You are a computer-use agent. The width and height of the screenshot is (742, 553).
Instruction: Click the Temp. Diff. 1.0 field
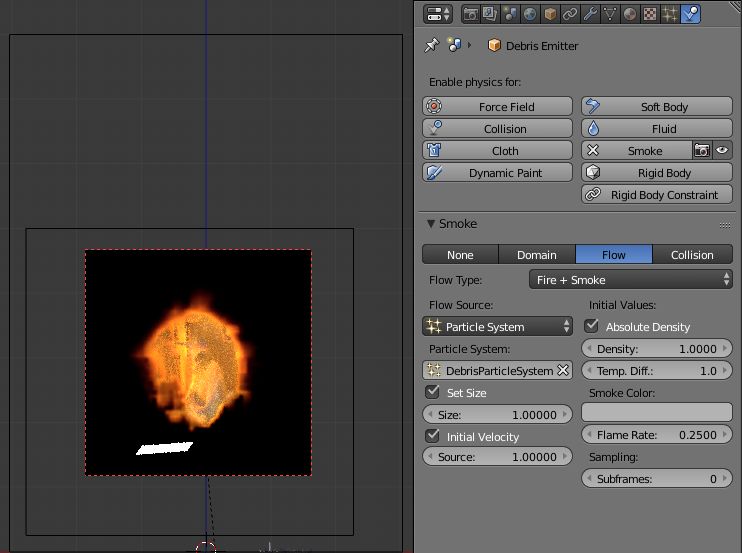pyautogui.click(x=657, y=370)
